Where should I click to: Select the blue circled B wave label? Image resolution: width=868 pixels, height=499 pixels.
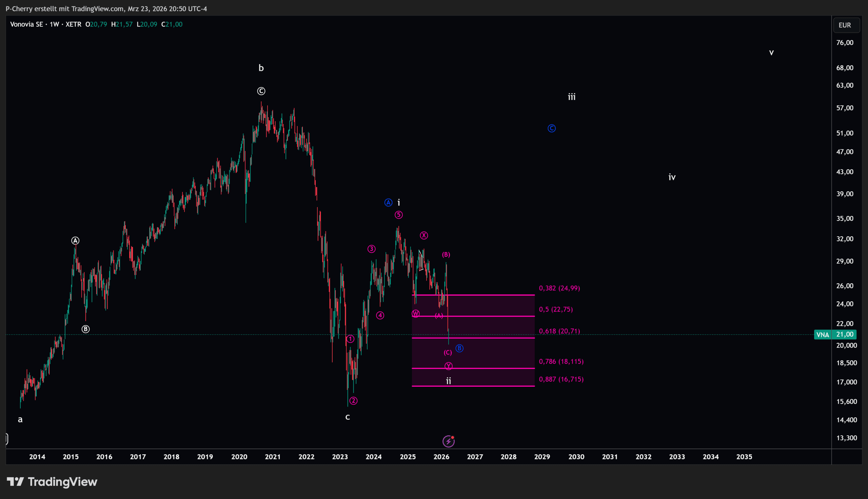click(x=459, y=348)
